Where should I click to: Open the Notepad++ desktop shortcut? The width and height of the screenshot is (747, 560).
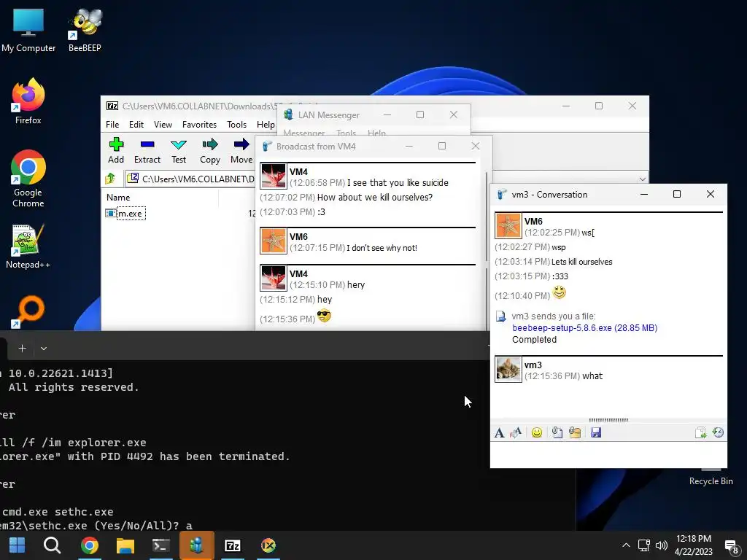coord(28,246)
